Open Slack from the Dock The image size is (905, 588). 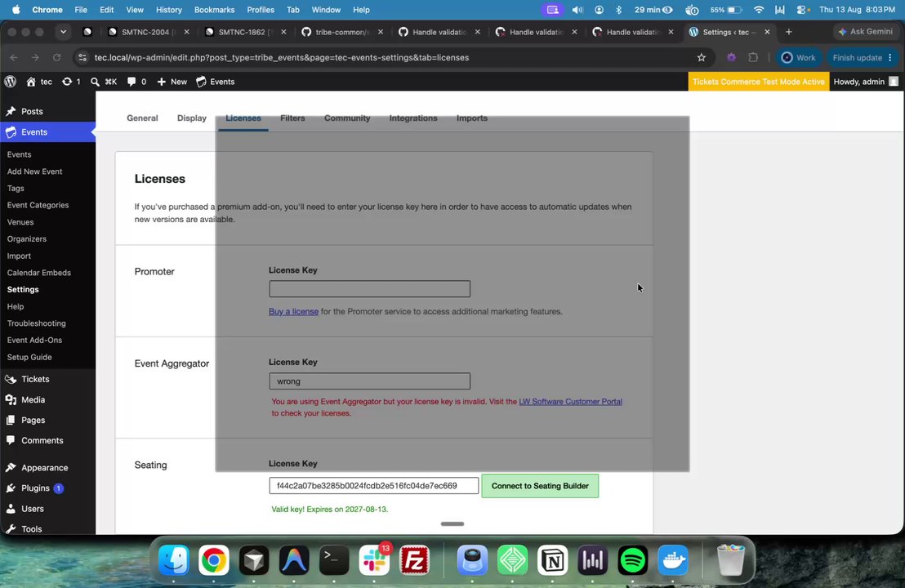click(374, 560)
